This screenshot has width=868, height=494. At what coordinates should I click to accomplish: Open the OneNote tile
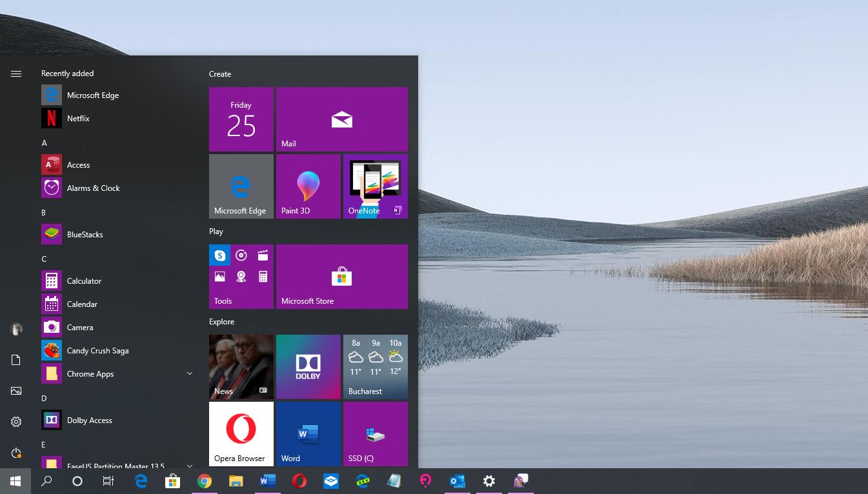376,186
